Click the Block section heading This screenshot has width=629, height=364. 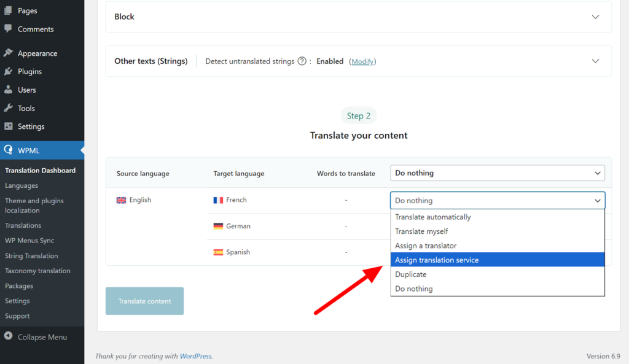click(x=124, y=17)
